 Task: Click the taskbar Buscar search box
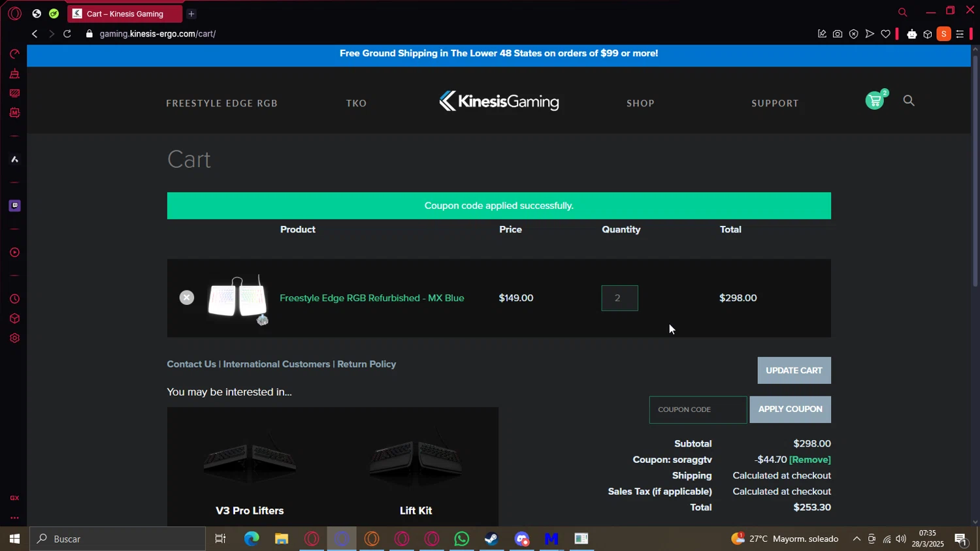click(x=118, y=539)
